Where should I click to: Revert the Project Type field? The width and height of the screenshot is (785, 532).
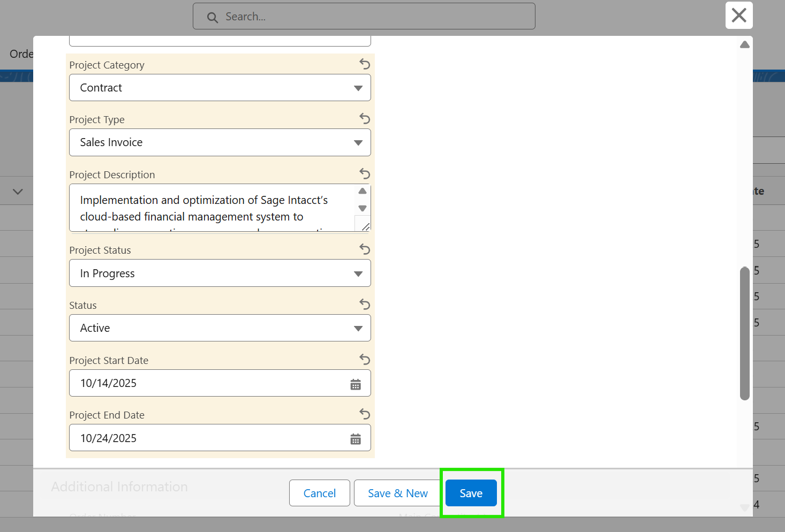click(365, 119)
